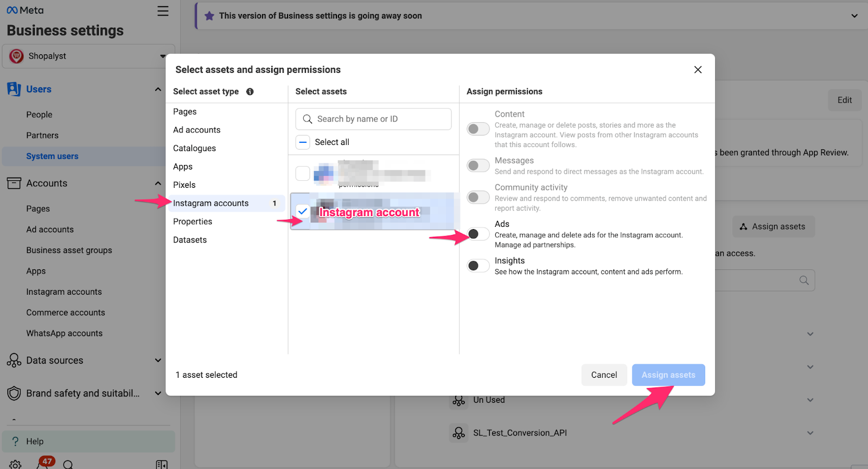The width and height of the screenshot is (868, 469).
Task: Open Instagram accounts in sidebar
Action: tap(64, 292)
